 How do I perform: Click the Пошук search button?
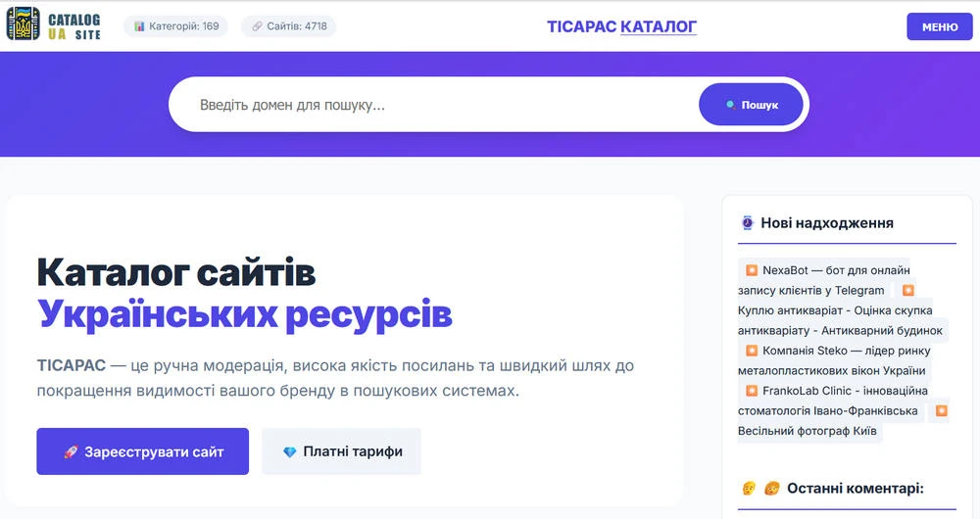pyautogui.click(x=751, y=105)
